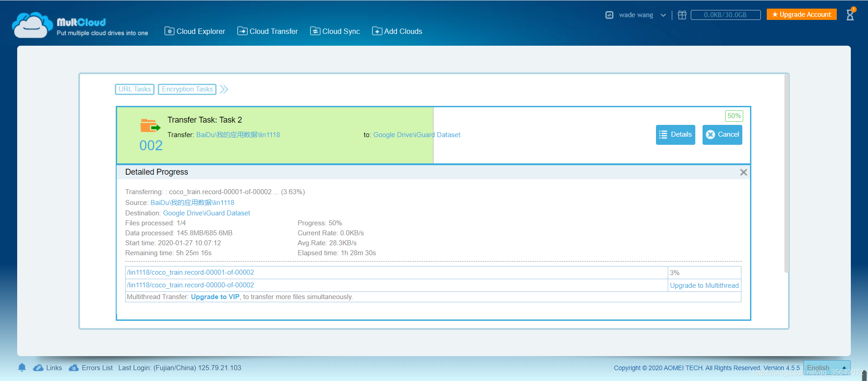868x381 pixels.
Task: Click the Upgrade Account button
Action: [802, 14]
